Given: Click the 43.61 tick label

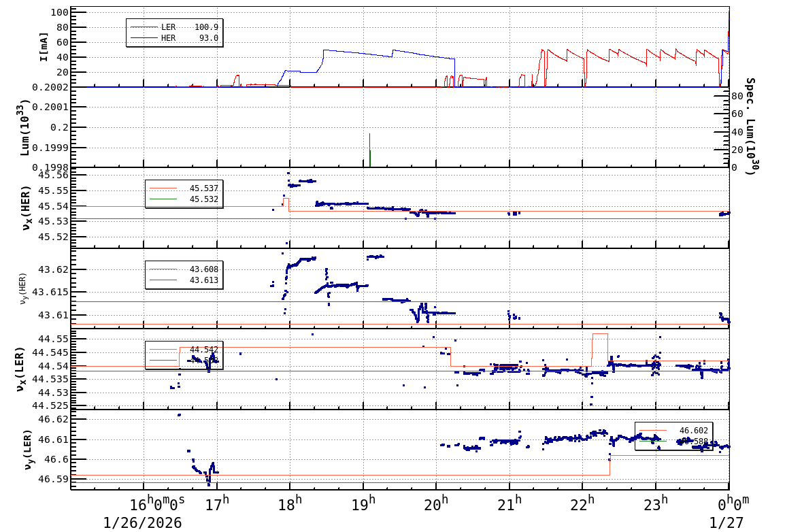Looking at the screenshot, I should click(53, 315).
